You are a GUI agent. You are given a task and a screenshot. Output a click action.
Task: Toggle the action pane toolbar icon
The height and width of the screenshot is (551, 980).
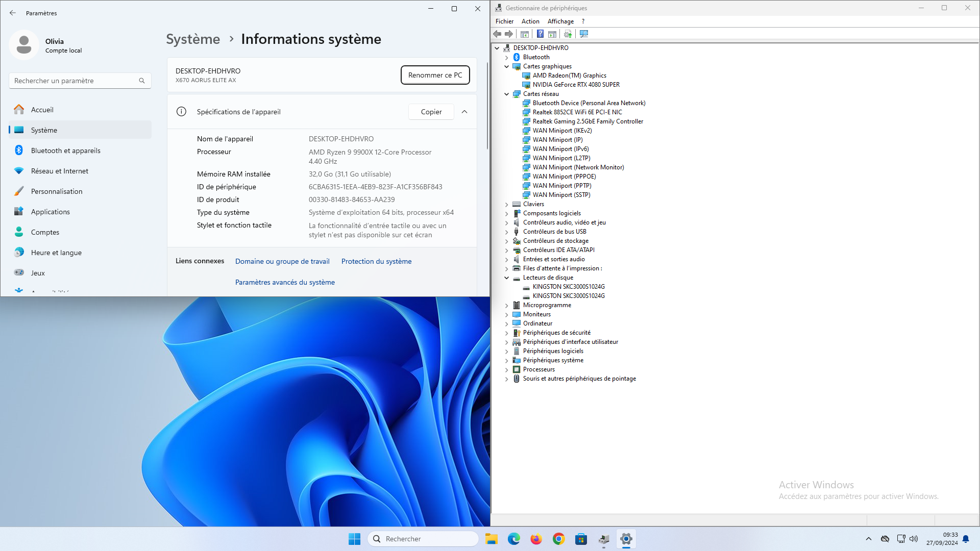pyautogui.click(x=552, y=34)
